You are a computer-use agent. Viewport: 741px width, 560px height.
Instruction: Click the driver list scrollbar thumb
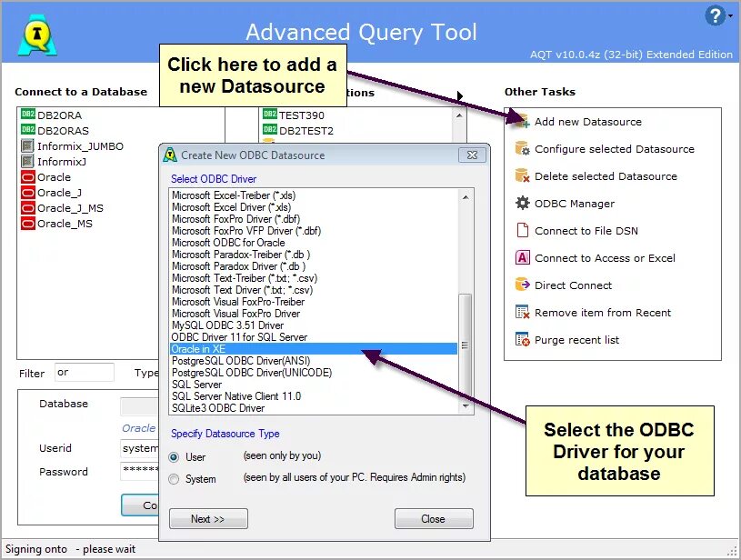click(x=466, y=345)
